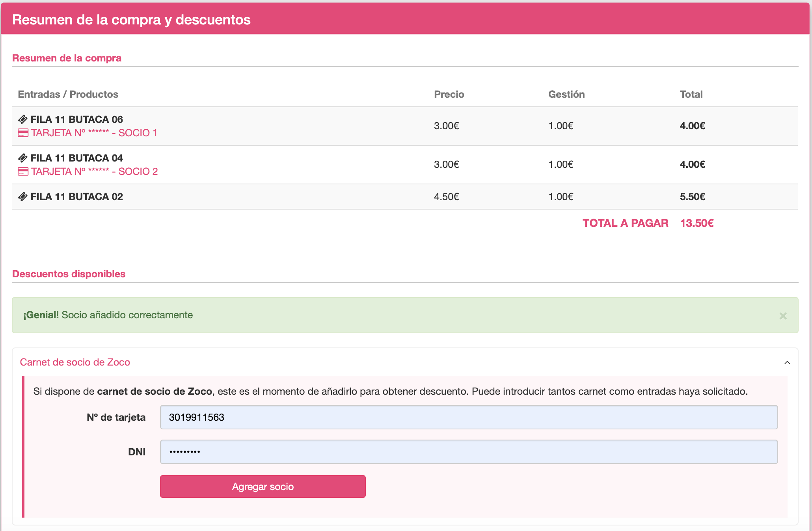
Task: Click the Gestión column header
Action: [566, 95]
